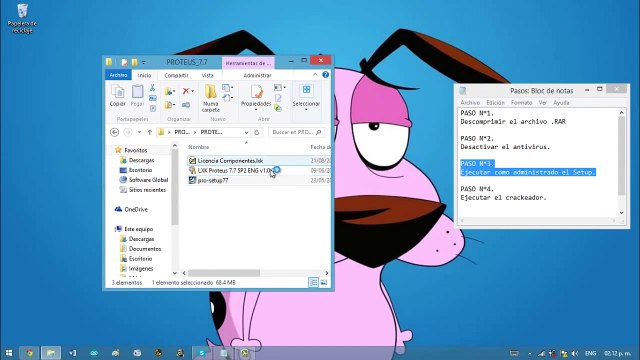Open the Propiedades dropdown arrow
The width and height of the screenshot is (640, 360).
click(256, 109)
